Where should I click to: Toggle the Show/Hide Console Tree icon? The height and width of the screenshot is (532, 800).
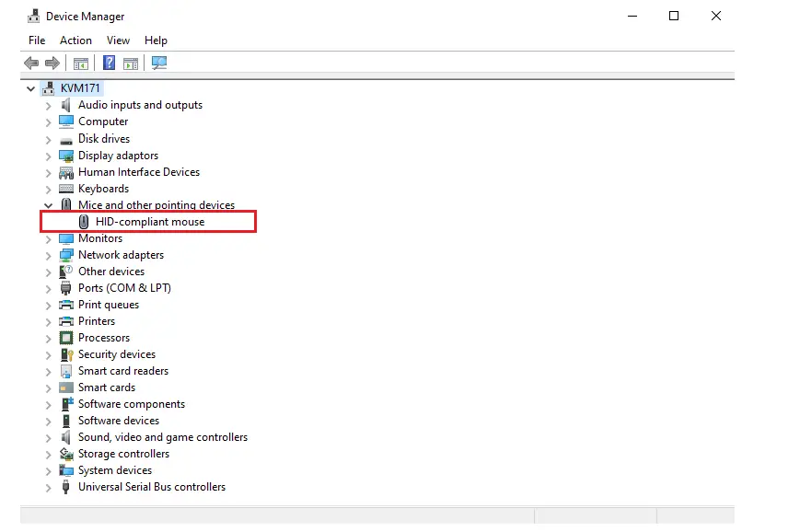81,63
